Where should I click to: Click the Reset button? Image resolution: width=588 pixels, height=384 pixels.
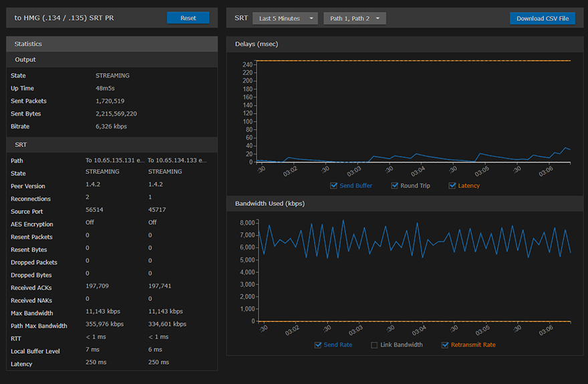point(188,18)
